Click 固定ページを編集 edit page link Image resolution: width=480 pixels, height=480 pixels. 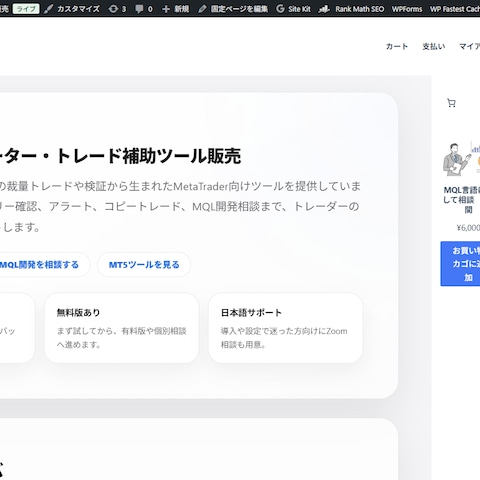coord(233,9)
